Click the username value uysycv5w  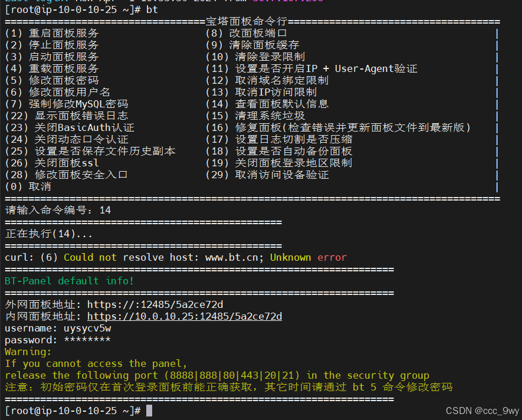click(x=87, y=328)
